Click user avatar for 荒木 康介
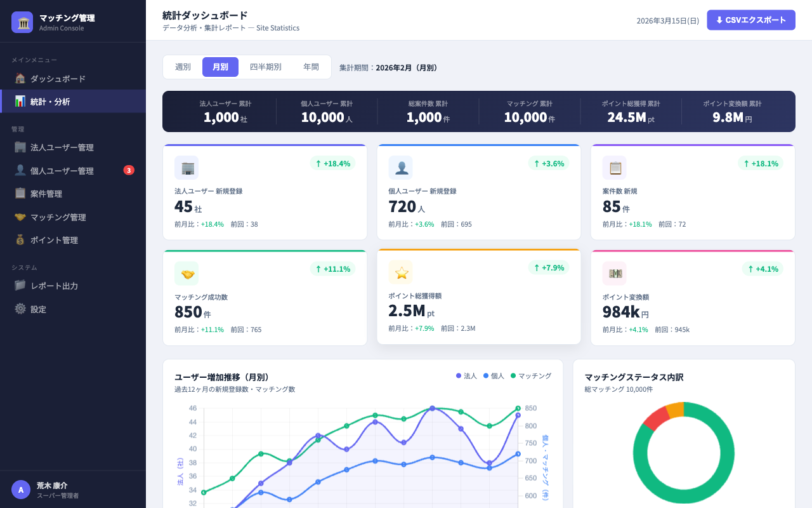Screen dimensions: 812x508 [21, 490]
